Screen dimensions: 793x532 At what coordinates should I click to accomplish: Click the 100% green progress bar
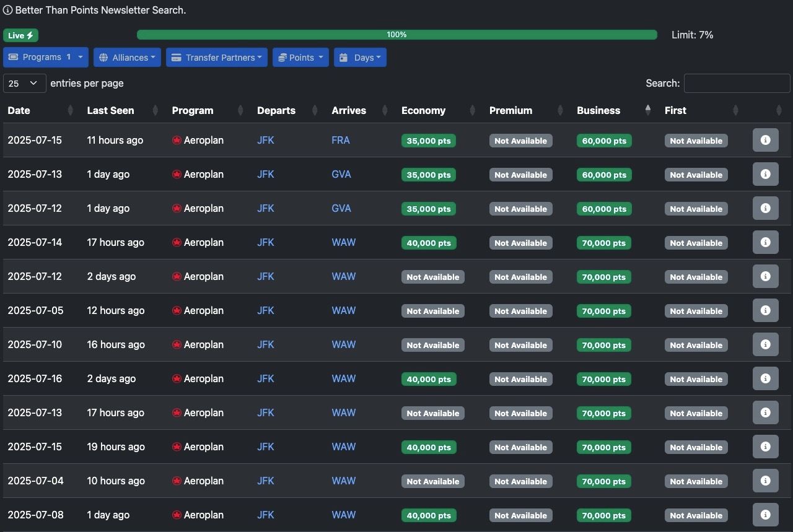tap(396, 35)
